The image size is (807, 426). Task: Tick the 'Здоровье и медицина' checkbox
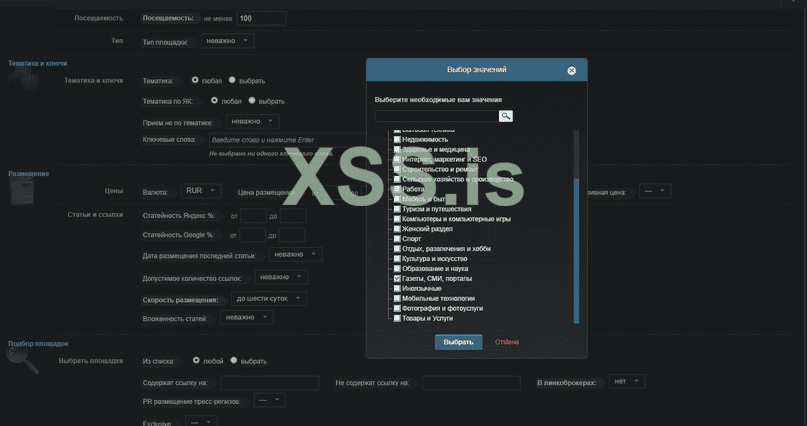click(x=397, y=149)
